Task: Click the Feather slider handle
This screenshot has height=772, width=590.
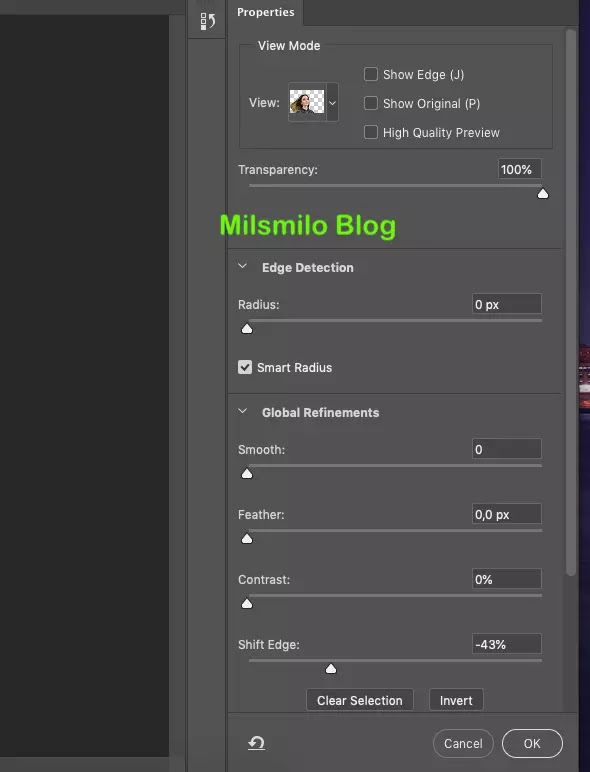Action: tap(247, 539)
